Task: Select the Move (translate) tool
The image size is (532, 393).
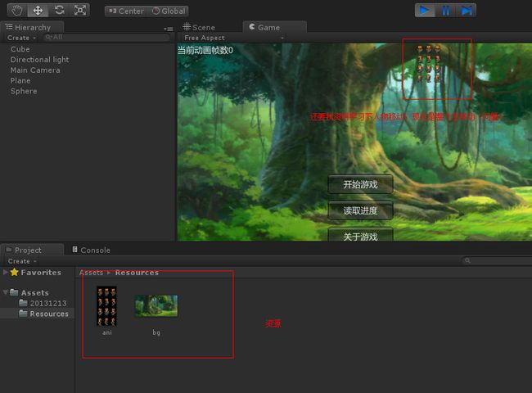Action: point(38,11)
